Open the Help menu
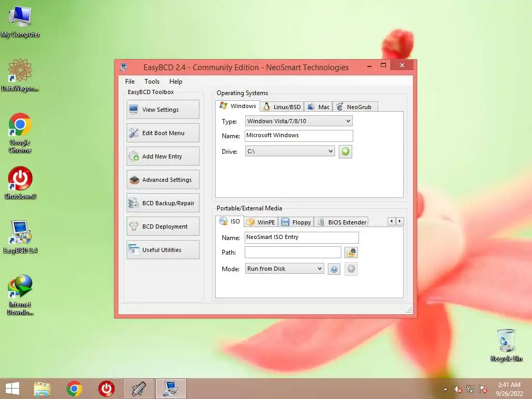 pos(176,82)
